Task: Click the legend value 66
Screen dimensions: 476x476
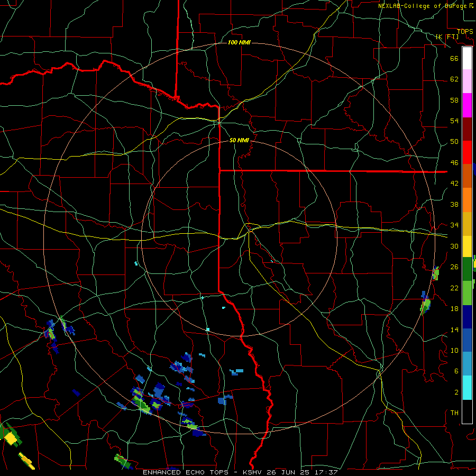Action: pos(454,58)
